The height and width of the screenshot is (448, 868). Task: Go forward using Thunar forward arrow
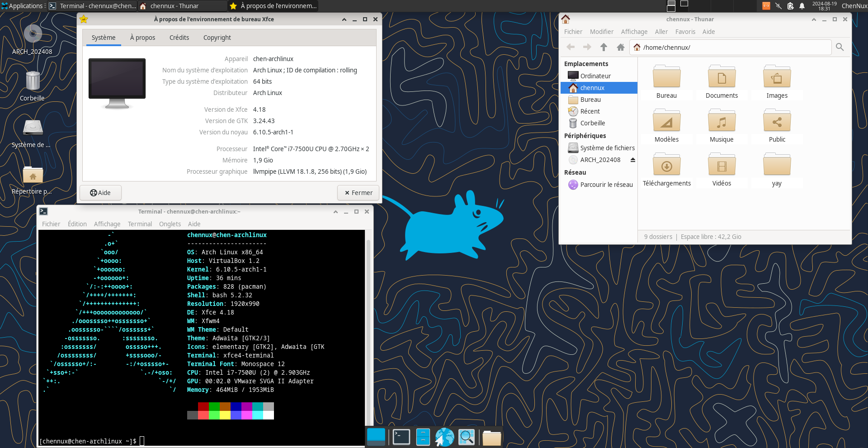tap(587, 47)
